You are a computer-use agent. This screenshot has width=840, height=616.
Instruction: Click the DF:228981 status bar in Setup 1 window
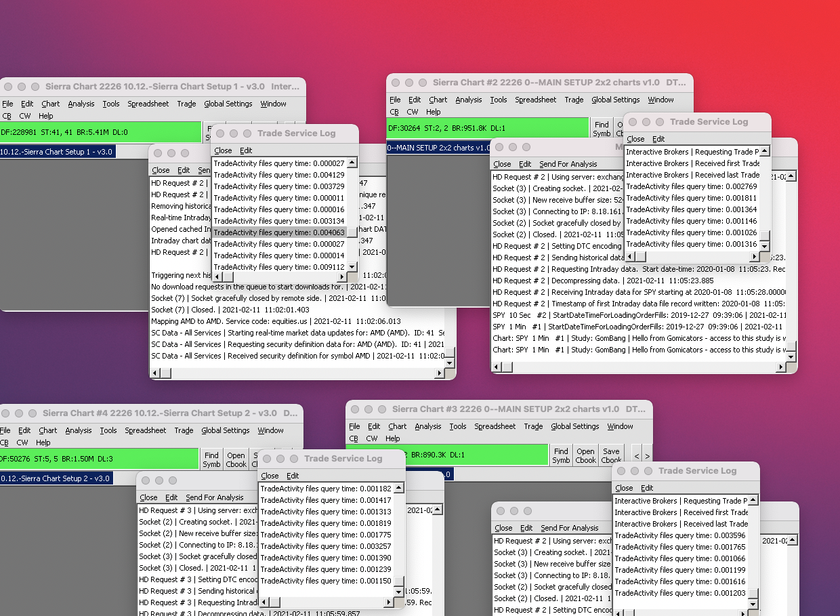(101, 133)
